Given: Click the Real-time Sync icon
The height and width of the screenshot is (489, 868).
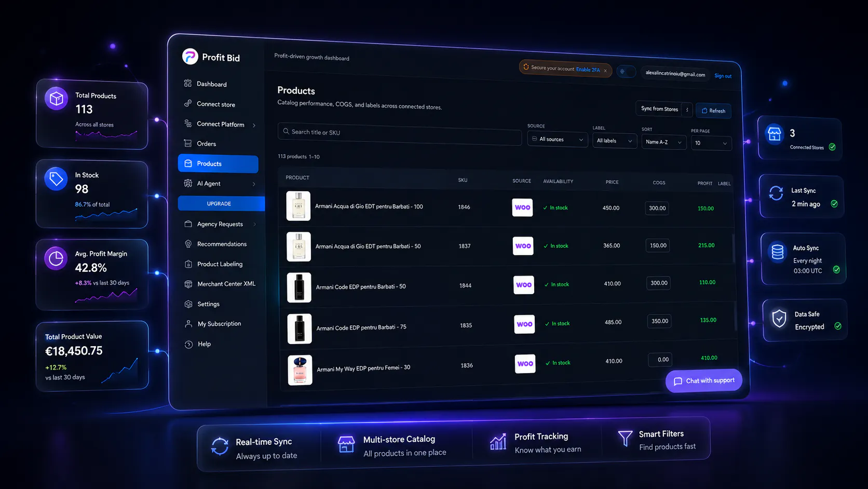Looking at the screenshot, I should 220,446.
